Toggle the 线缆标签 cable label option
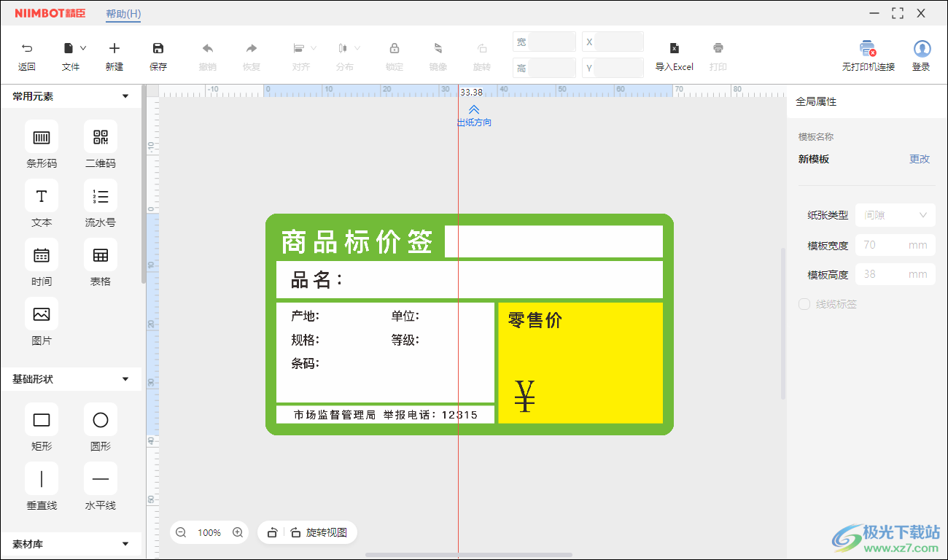948x560 pixels. click(804, 304)
